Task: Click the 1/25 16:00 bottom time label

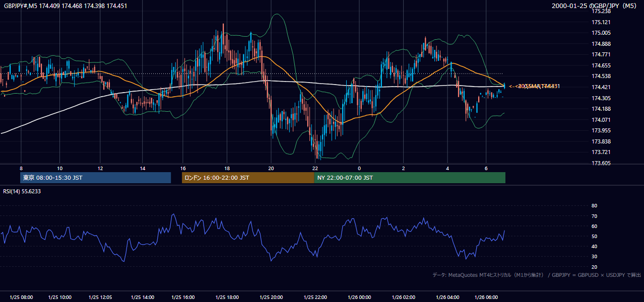Action: [183, 297]
